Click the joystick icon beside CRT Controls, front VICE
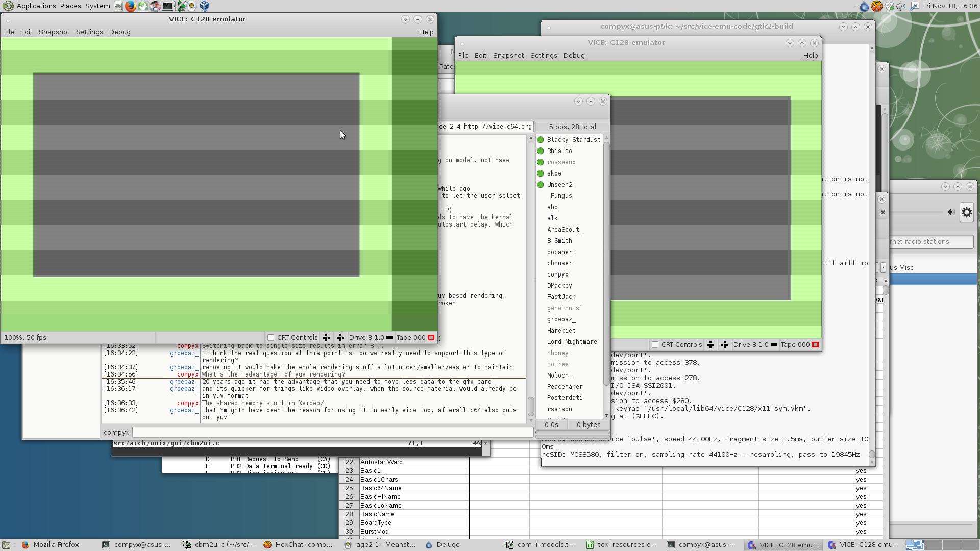 326,338
